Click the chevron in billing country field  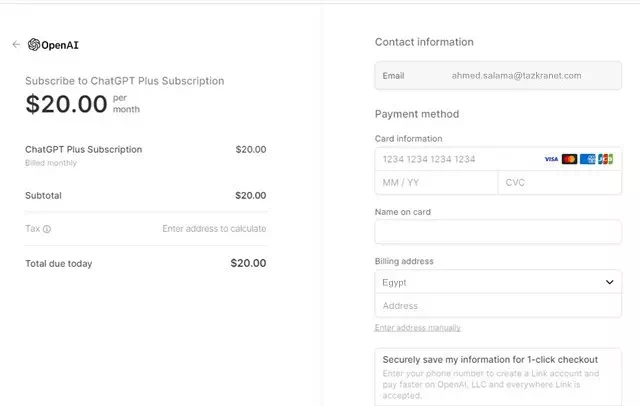609,282
